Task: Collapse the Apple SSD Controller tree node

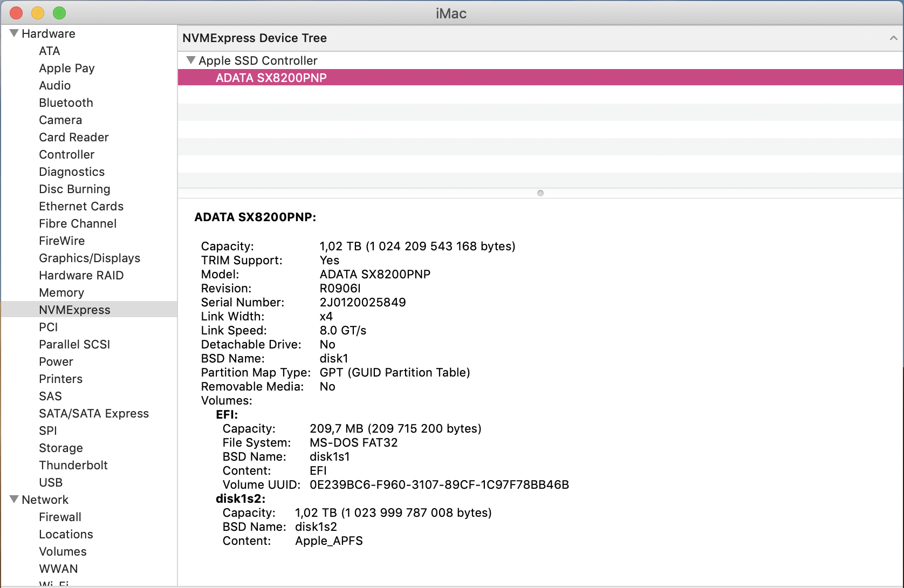Action: click(190, 60)
